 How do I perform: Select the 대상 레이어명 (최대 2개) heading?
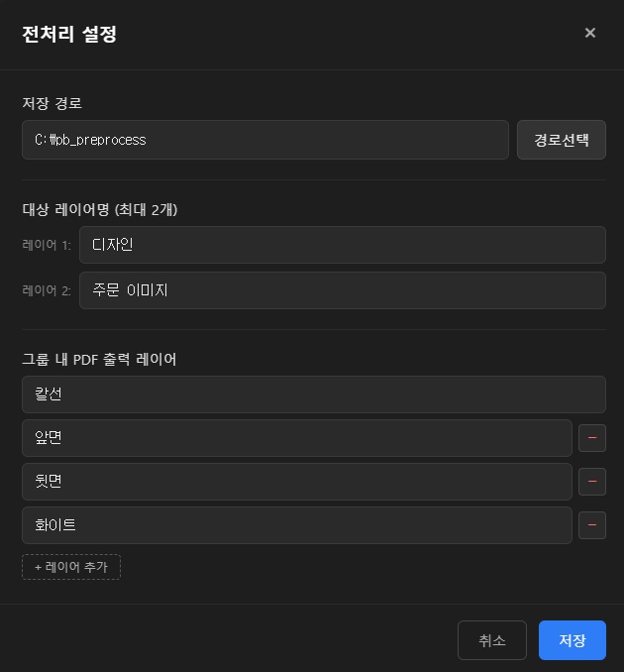[x=100, y=209]
